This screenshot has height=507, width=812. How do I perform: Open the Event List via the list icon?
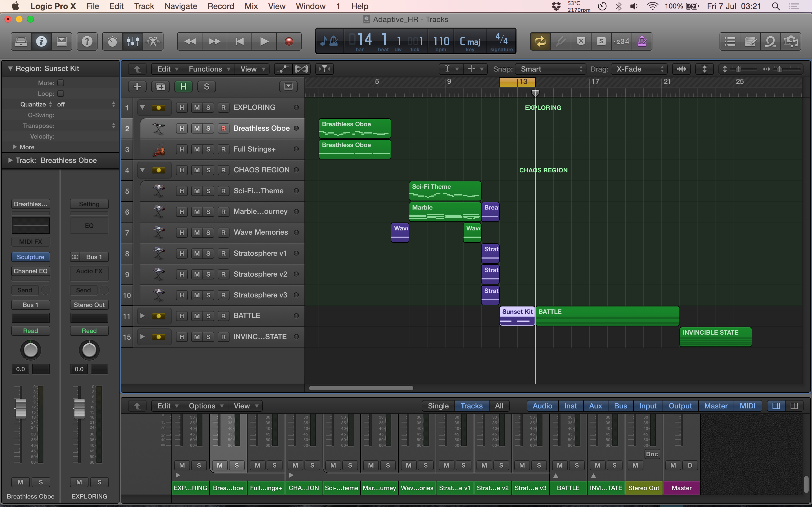tap(729, 41)
